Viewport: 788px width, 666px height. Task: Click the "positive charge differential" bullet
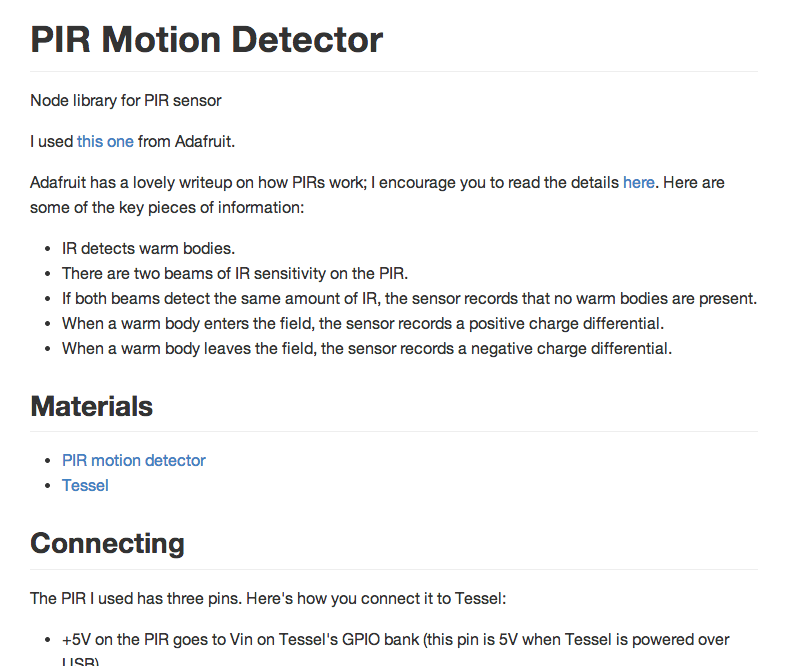pos(363,323)
